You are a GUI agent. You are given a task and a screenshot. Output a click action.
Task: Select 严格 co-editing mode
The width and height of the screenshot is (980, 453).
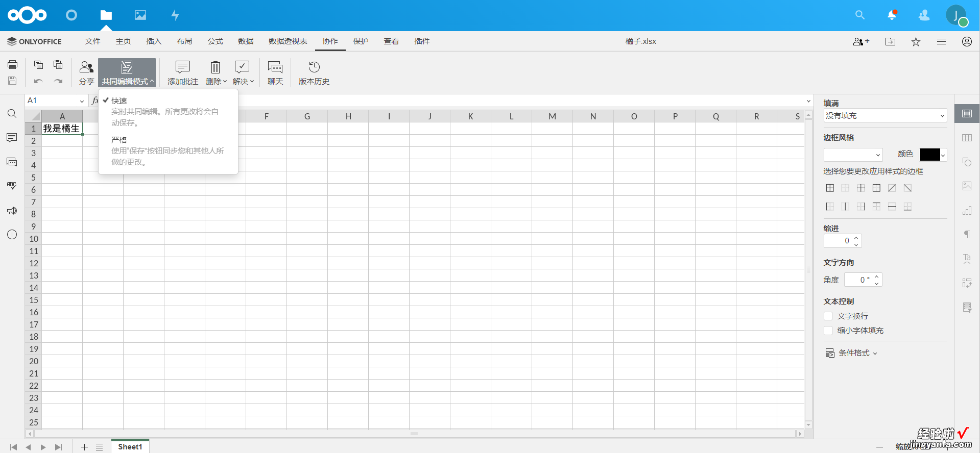[x=168, y=151]
